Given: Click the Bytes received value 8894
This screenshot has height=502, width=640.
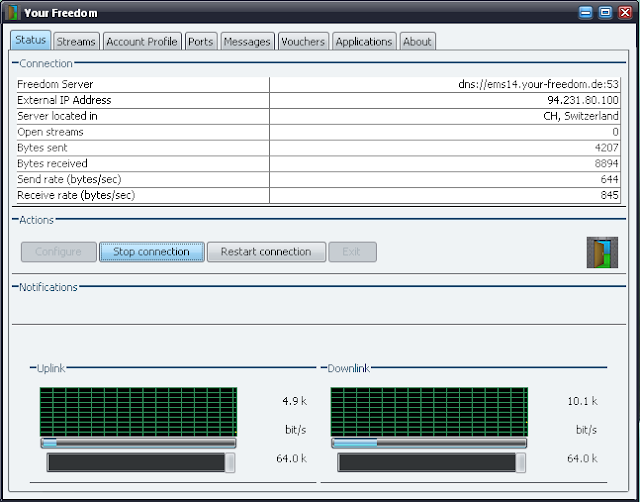Looking at the screenshot, I should [x=607, y=163].
